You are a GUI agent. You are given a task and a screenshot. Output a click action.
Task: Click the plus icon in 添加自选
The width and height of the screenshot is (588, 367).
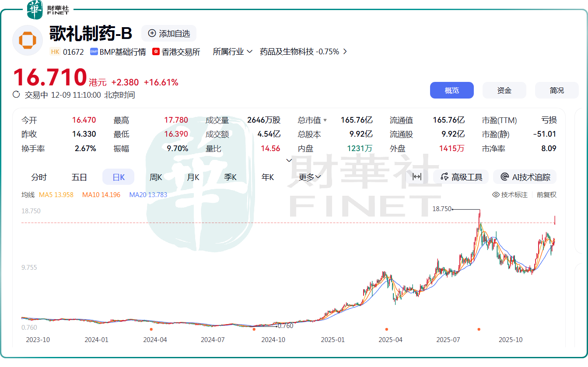pyautogui.click(x=151, y=33)
